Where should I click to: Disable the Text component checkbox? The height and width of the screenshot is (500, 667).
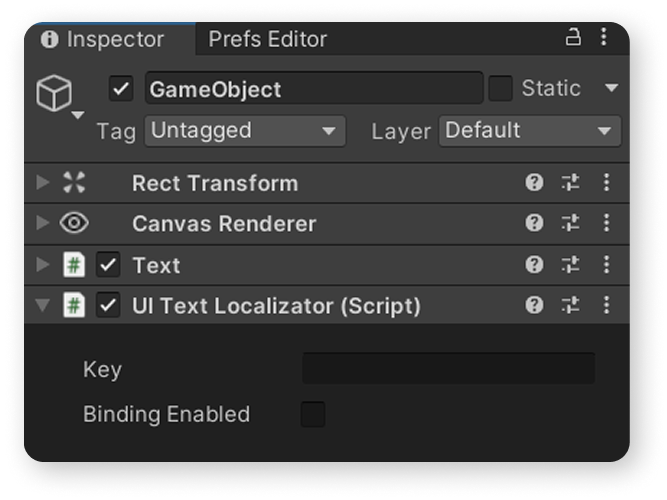point(108,265)
